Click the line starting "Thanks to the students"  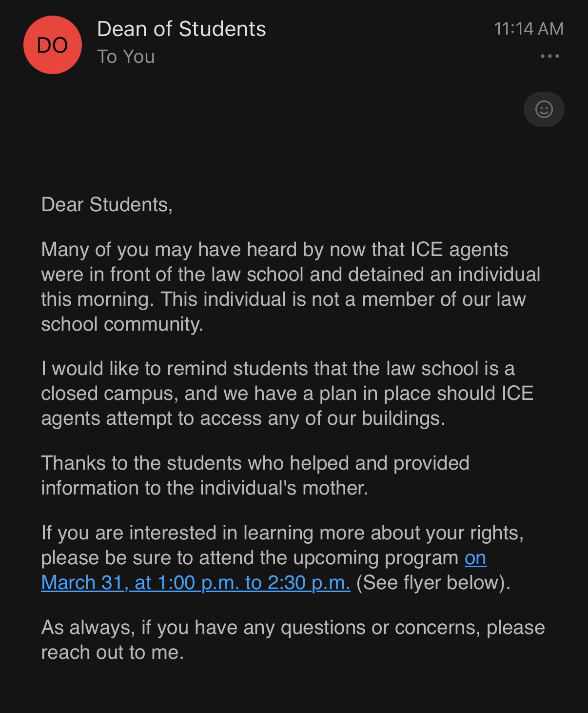255,463
